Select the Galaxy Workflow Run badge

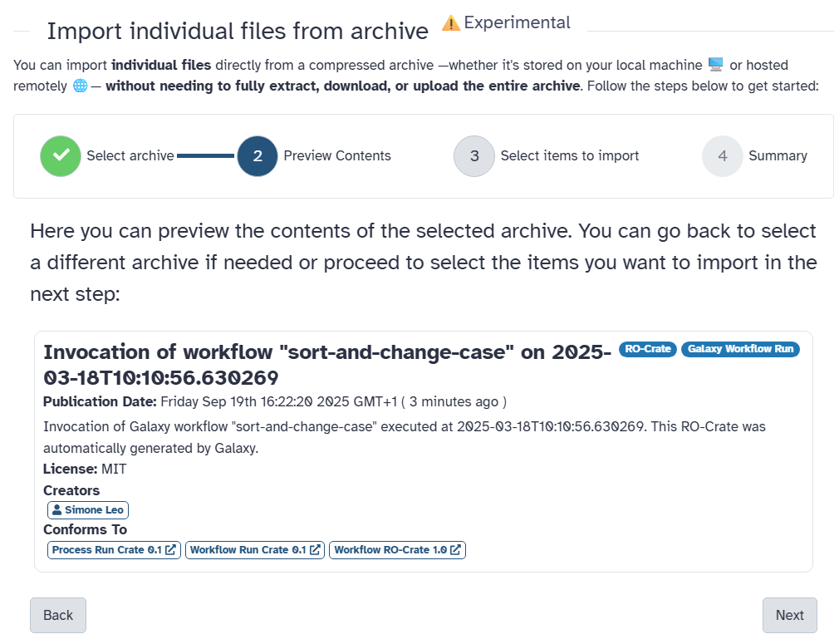pyautogui.click(x=740, y=349)
